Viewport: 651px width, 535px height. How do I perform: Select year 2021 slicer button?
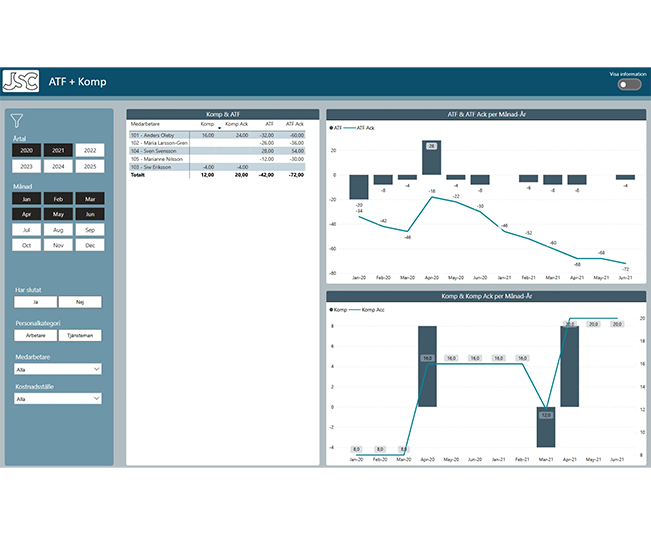click(x=58, y=150)
